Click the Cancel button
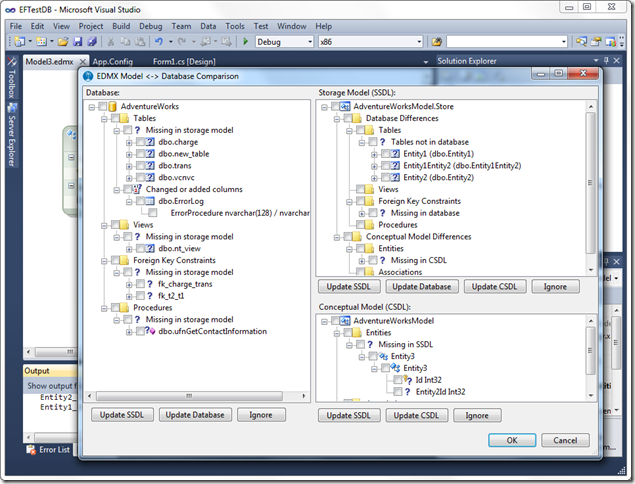 pyautogui.click(x=565, y=440)
